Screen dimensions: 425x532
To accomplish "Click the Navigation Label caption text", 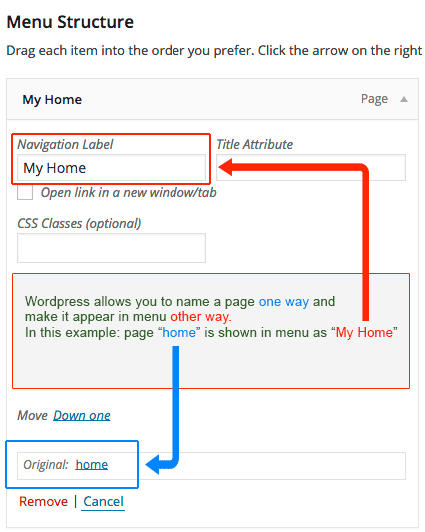I will [65, 145].
